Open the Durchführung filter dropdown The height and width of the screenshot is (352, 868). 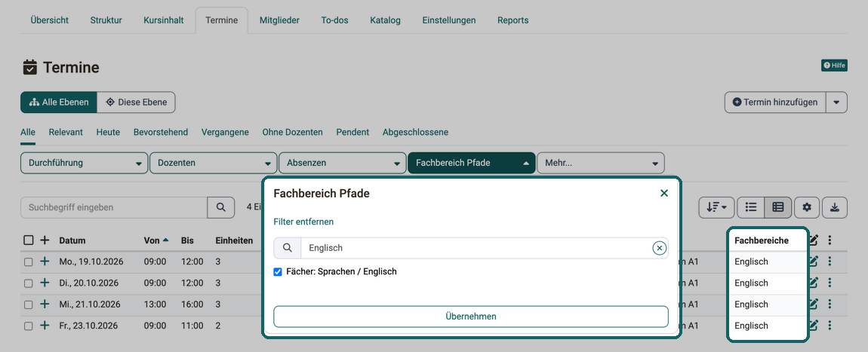pos(84,163)
